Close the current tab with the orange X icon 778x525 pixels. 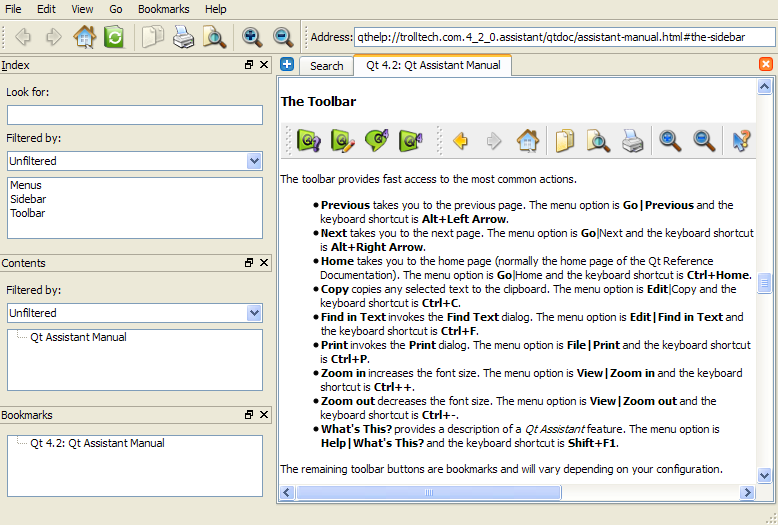pos(766,64)
